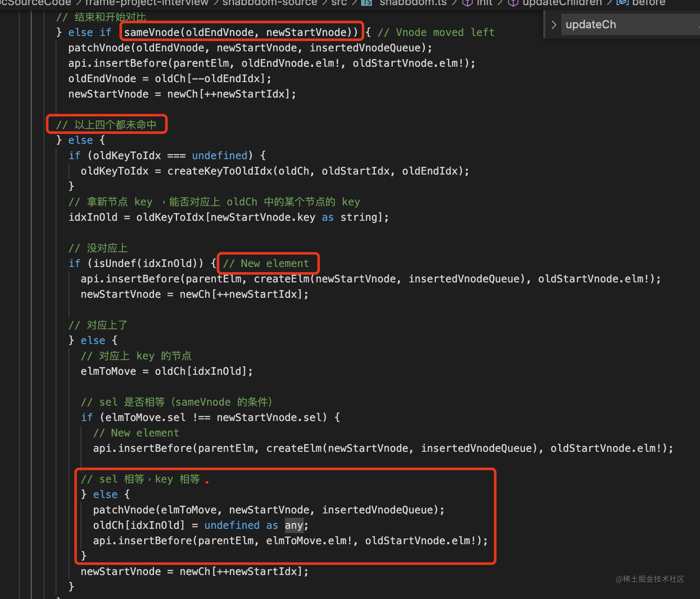Open the frame-project-interview breadcrumb
Image resolution: width=700 pixels, height=599 pixels.
tap(146, 3)
